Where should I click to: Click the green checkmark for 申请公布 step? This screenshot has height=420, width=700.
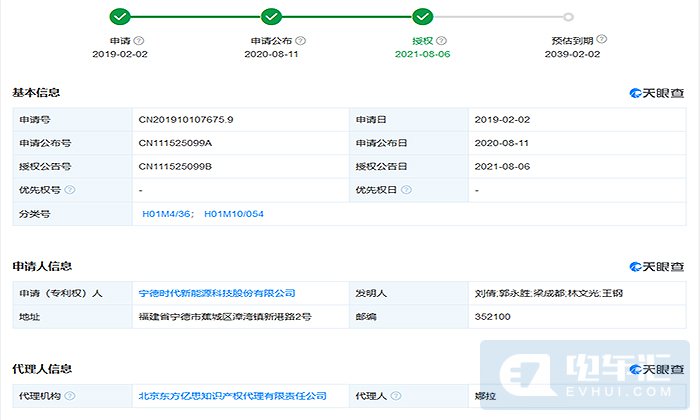pyautogui.click(x=271, y=17)
